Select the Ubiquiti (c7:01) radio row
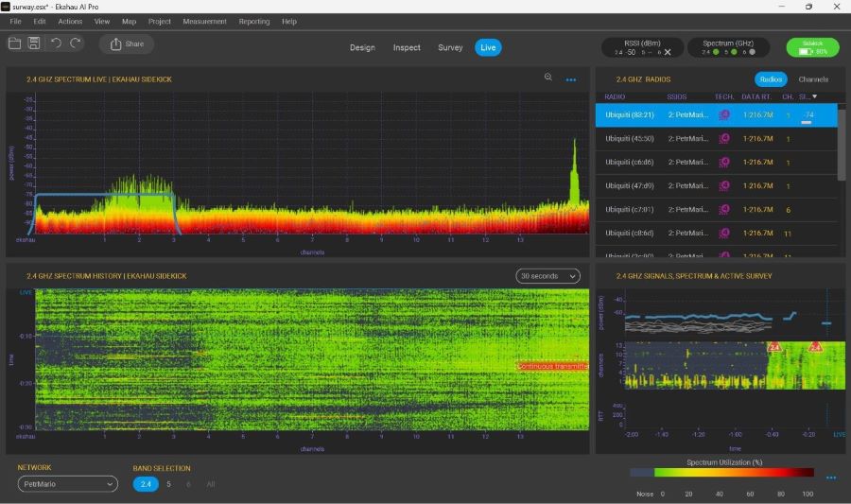This screenshot has width=851, height=504. (717, 209)
